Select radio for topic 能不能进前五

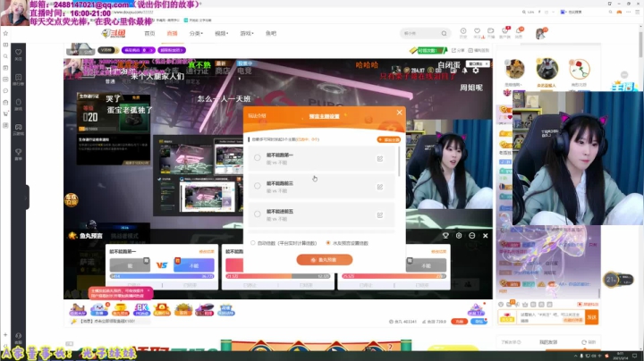(257, 214)
